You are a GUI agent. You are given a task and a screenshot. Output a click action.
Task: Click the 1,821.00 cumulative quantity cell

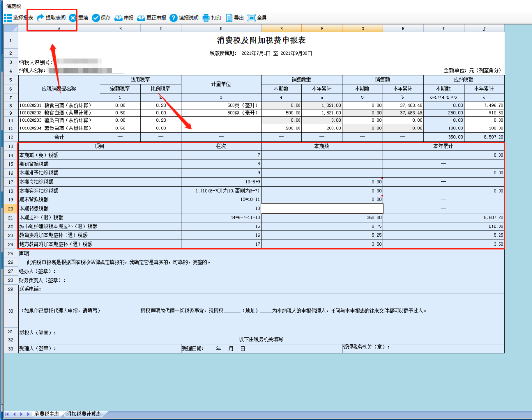(x=322, y=113)
